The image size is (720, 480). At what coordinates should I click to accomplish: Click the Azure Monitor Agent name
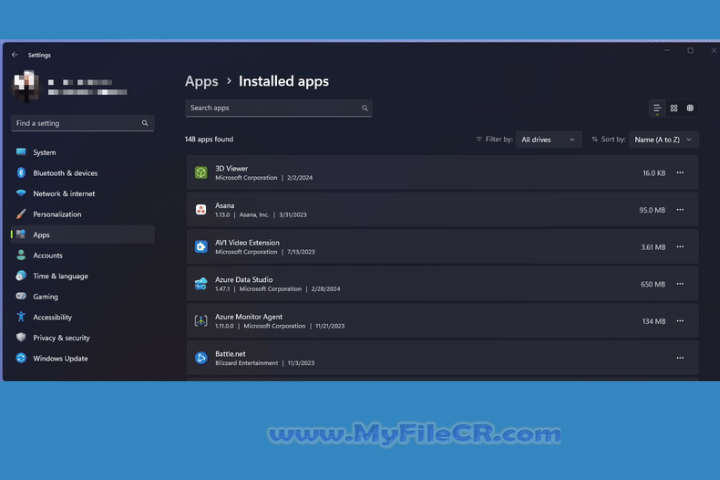tap(249, 316)
